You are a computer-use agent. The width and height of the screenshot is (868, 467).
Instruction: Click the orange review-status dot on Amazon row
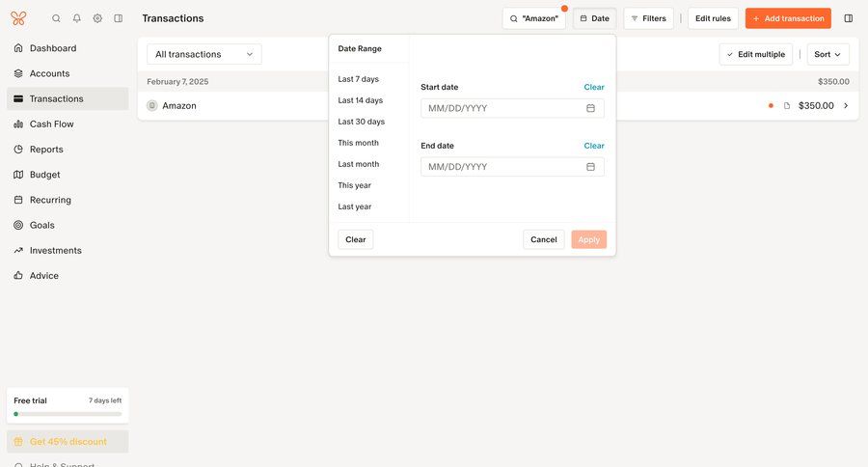771,105
